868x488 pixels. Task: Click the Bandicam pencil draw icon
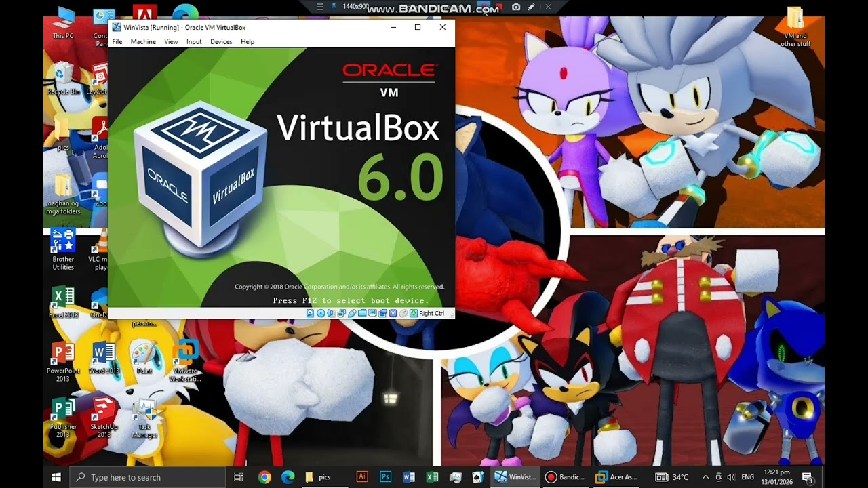[x=532, y=7]
